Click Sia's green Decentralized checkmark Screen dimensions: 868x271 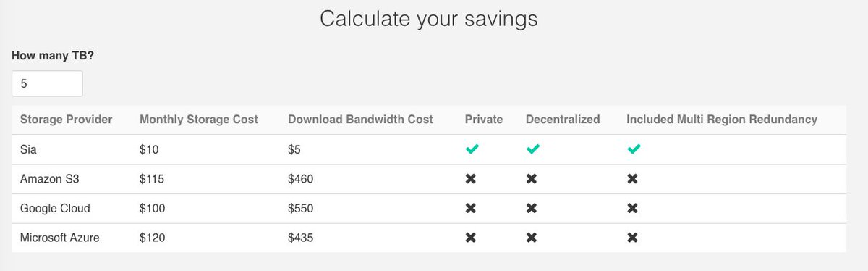[x=533, y=149]
